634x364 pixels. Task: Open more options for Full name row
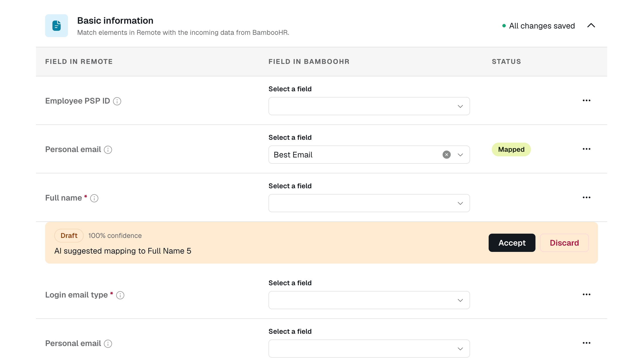tap(587, 197)
